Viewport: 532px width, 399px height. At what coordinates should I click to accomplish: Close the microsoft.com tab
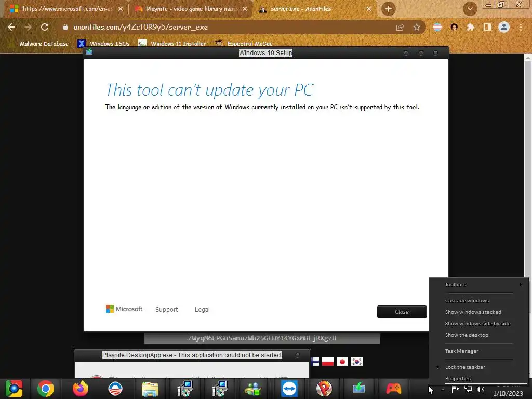121,9
